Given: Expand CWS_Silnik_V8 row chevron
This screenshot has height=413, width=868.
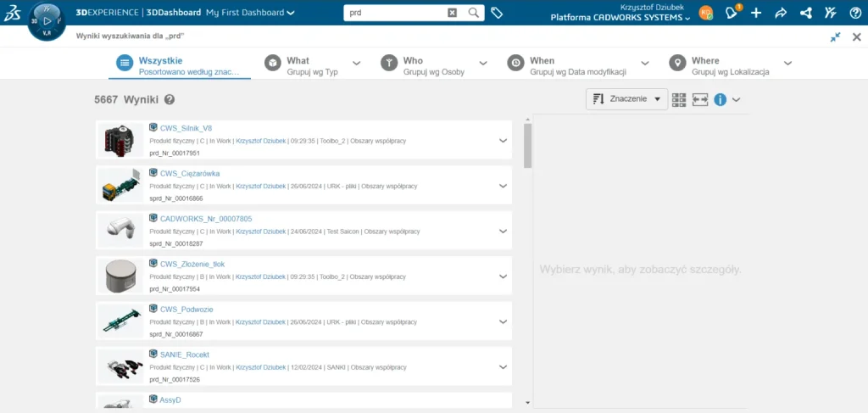Looking at the screenshot, I should [503, 141].
